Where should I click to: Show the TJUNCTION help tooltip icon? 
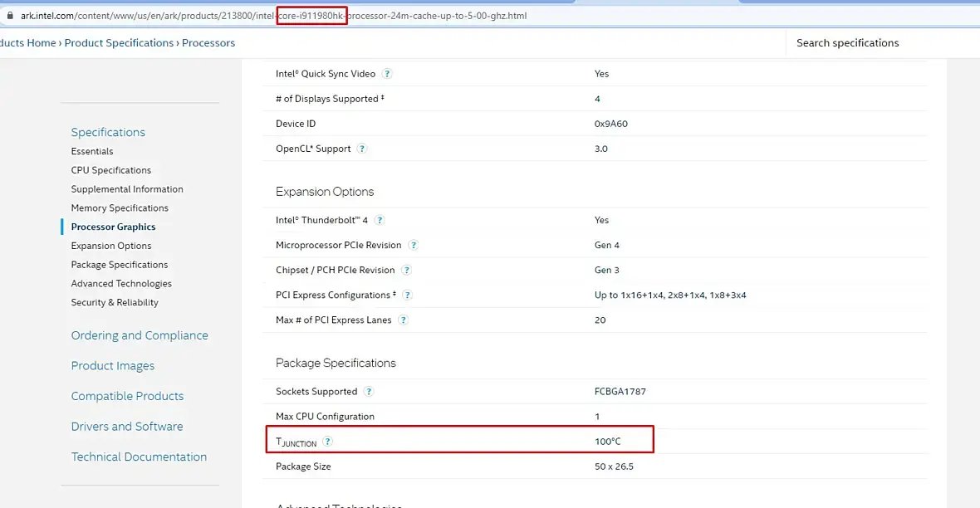[x=328, y=442]
